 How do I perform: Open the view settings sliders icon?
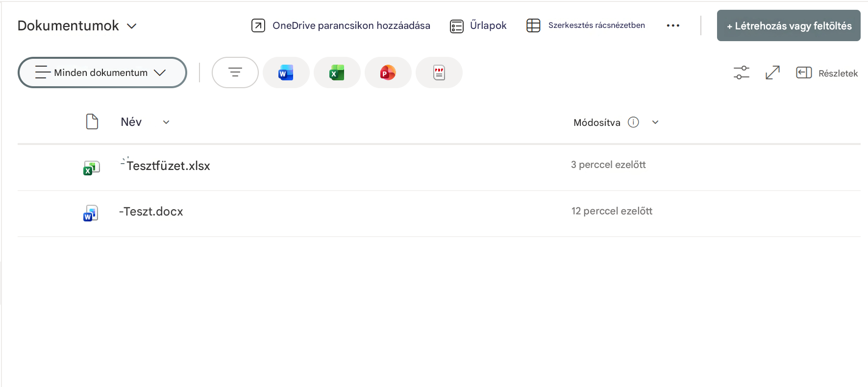coord(742,73)
